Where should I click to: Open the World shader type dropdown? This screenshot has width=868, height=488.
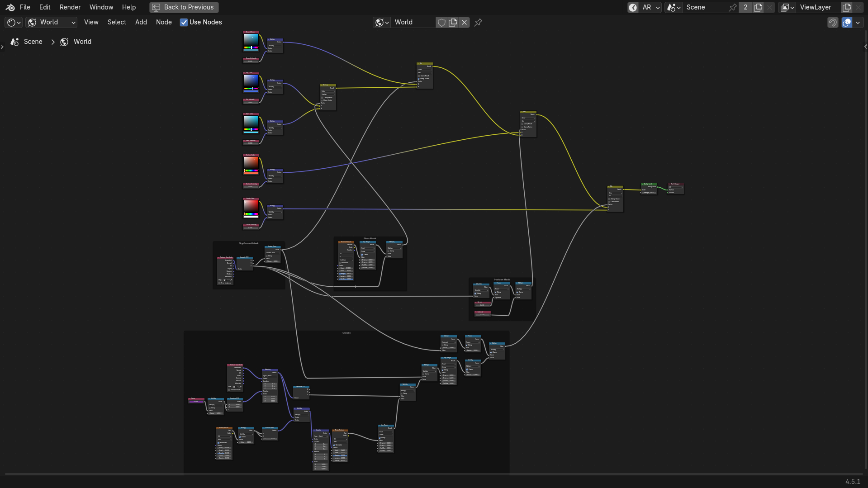coord(51,22)
